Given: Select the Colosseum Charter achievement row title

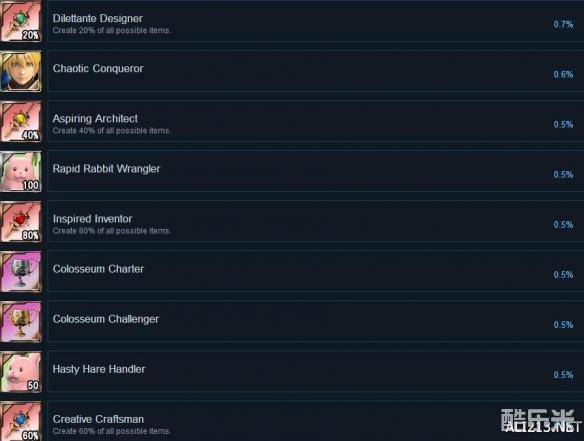Looking at the screenshot, I should pyautogui.click(x=98, y=269).
